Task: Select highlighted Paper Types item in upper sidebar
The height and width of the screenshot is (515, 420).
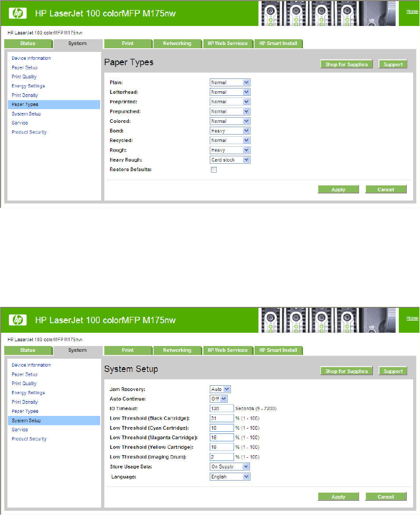Action: point(54,104)
